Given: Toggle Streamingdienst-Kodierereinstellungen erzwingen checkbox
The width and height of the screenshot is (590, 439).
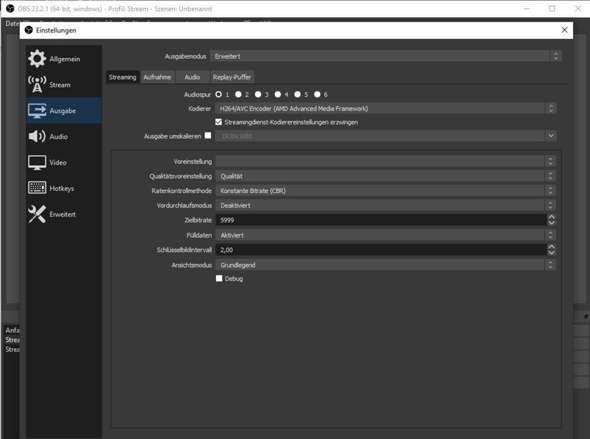Looking at the screenshot, I should 219,122.
